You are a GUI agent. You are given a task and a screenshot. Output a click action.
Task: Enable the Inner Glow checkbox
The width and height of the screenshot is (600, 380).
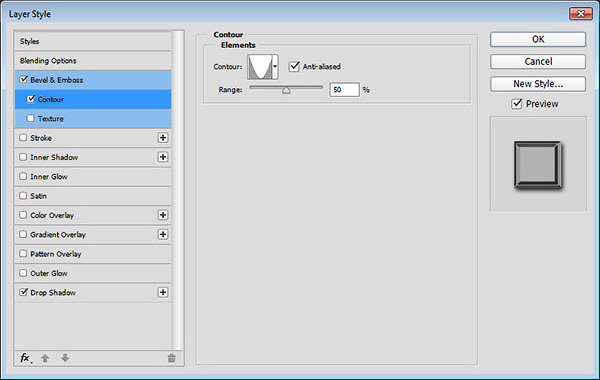click(x=23, y=176)
